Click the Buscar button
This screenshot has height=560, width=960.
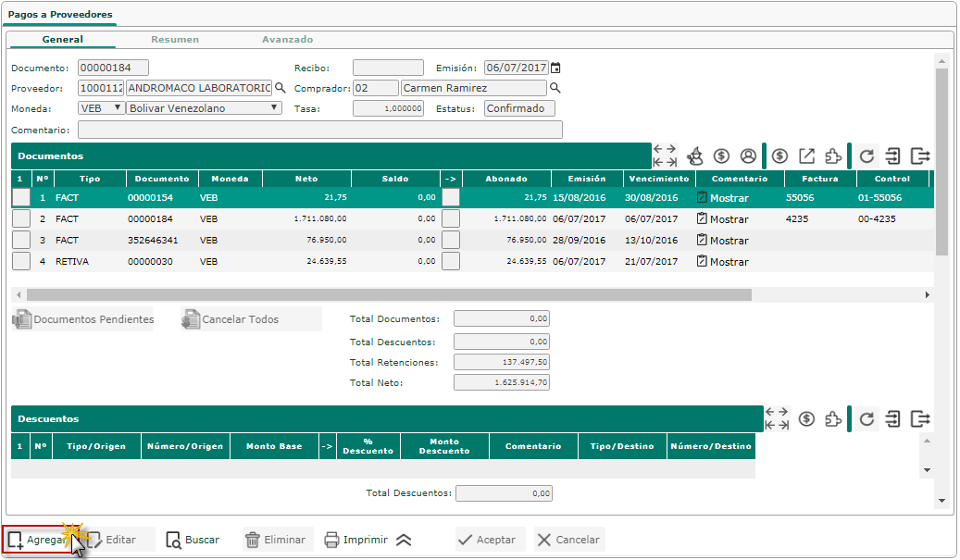(193, 540)
